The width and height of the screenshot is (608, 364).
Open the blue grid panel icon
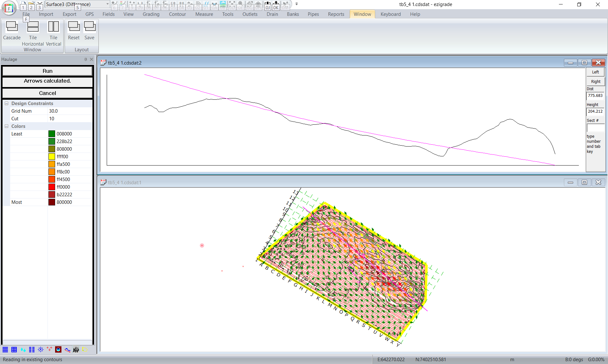coord(14,349)
